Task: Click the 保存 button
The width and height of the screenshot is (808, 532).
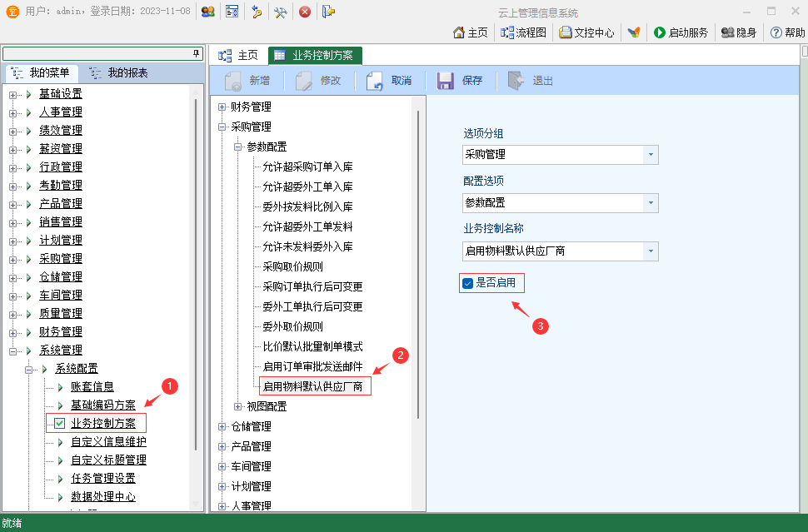Action: (461, 81)
